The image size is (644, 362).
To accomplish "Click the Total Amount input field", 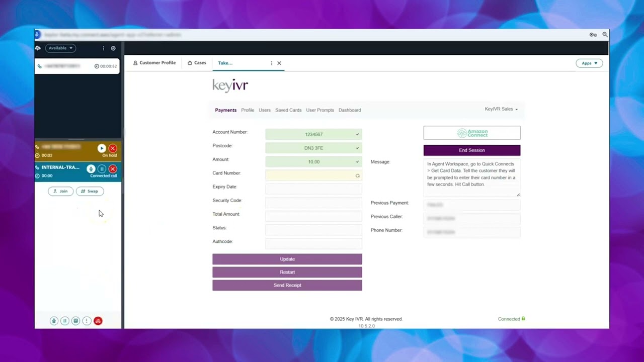I will pyautogui.click(x=313, y=216).
